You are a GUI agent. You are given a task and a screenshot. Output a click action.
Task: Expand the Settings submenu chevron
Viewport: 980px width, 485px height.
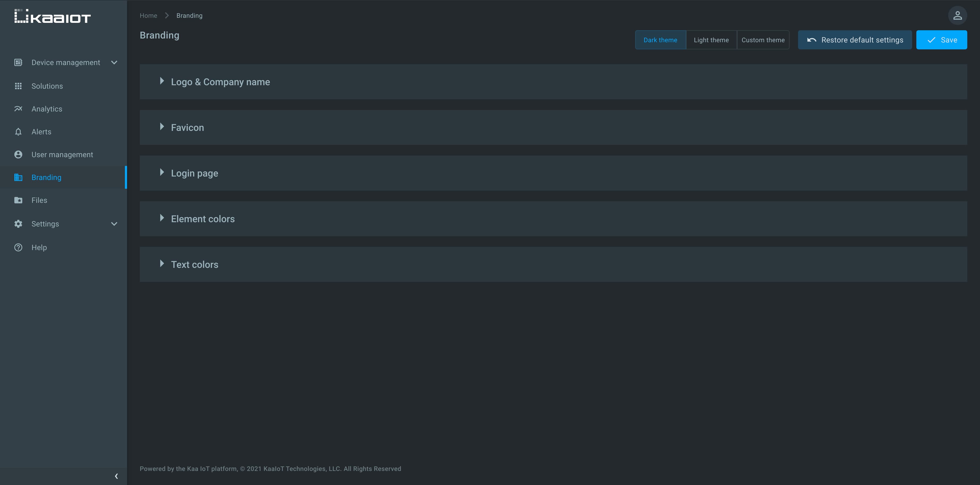(x=114, y=224)
